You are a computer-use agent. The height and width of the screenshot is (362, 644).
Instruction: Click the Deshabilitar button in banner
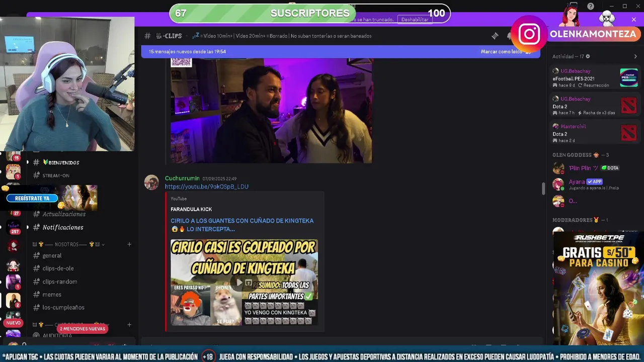pos(415,20)
